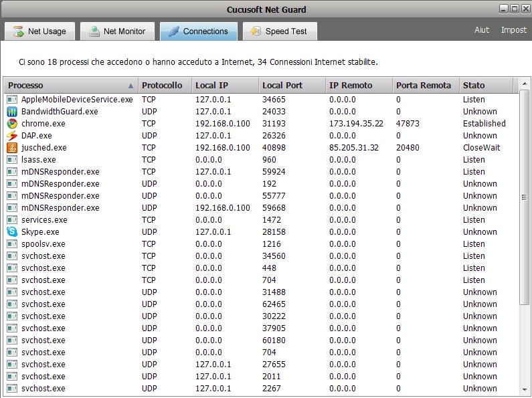
Task: Sort by the Stato column header
Action: click(486, 85)
